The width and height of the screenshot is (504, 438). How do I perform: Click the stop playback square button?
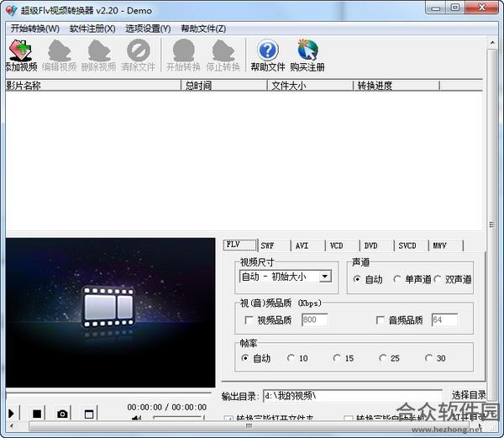tap(37, 414)
